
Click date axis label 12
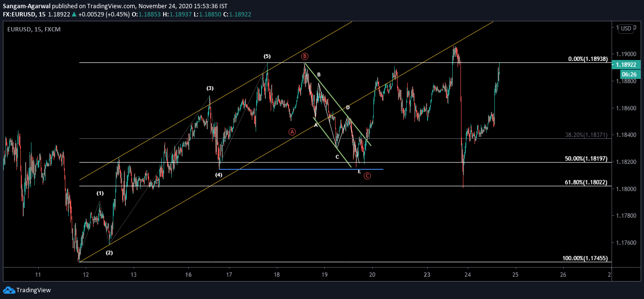click(x=86, y=275)
